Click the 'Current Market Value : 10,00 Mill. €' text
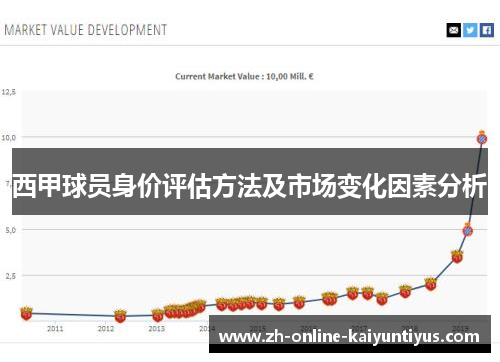 [244, 76]
